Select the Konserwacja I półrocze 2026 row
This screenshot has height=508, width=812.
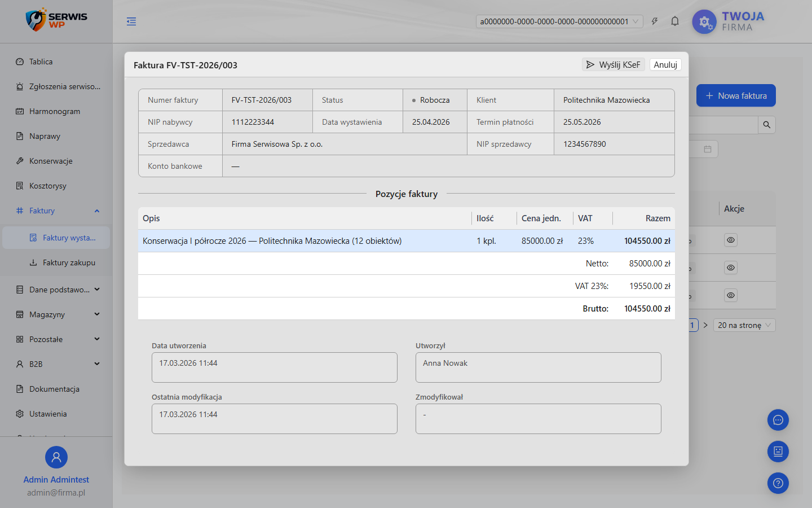point(407,241)
